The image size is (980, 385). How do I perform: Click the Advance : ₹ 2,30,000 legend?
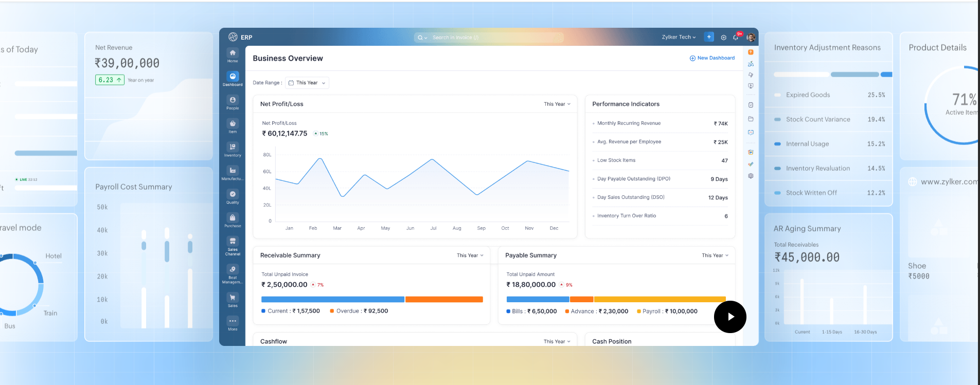tap(597, 311)
